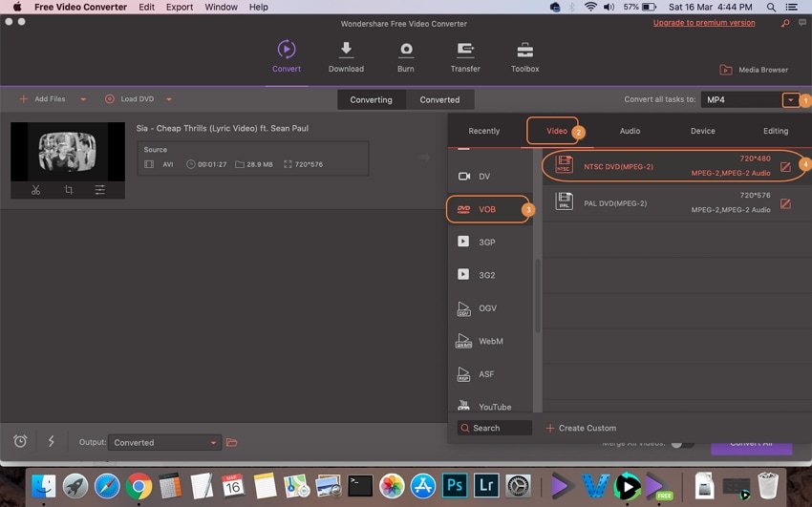812x507 pixels.
Task: Open the Edit menu
Action: (x=146, y=7)
